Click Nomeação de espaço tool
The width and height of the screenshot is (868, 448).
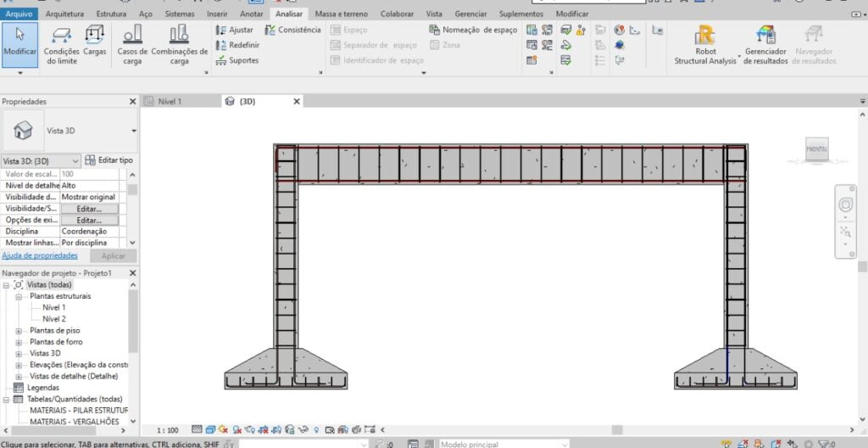coord(473,30)
